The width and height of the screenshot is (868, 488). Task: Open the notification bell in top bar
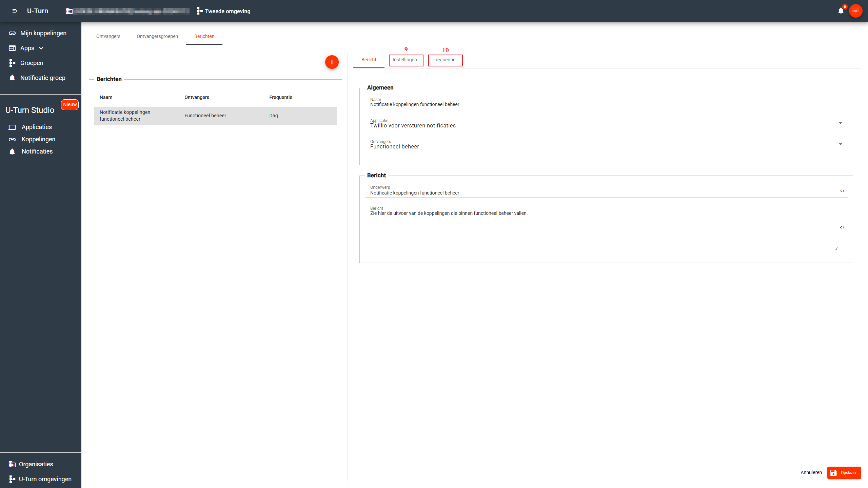click(x=841, y=11)
